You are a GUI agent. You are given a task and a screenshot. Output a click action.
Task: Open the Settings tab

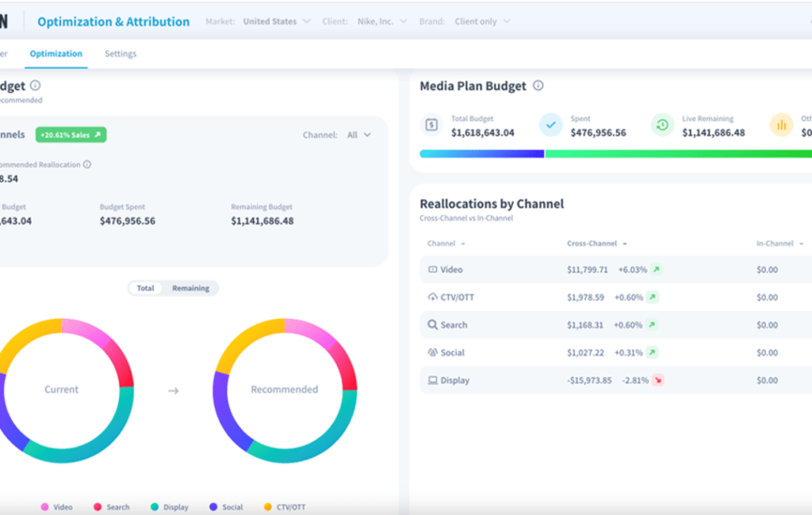[x=121, y=54]
